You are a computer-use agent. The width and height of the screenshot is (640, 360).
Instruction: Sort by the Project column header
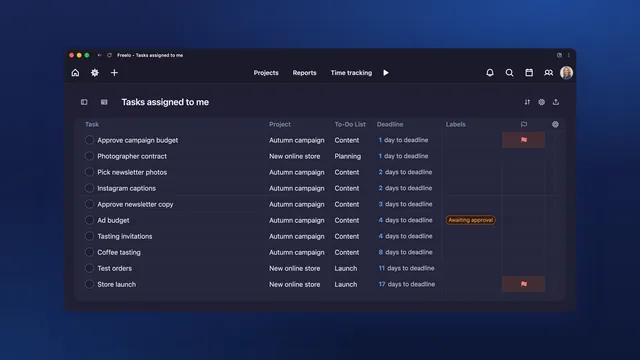(280, 124)
